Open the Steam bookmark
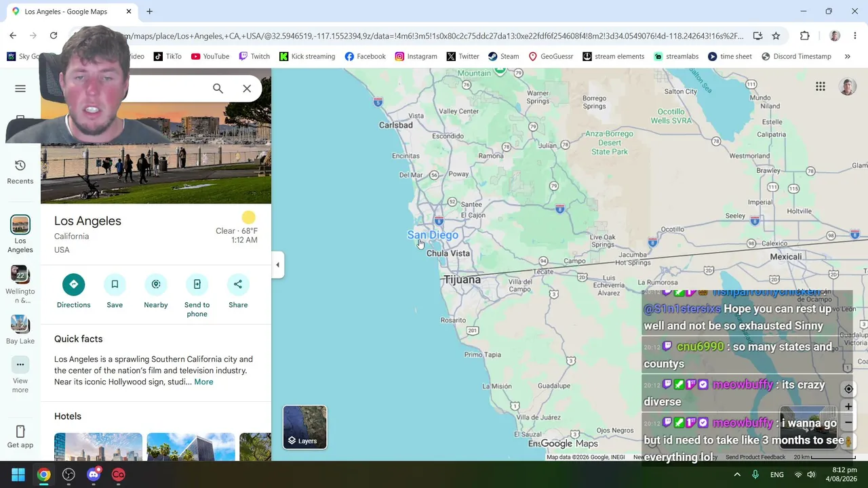The image size is (868, 488). pos(503,56)
